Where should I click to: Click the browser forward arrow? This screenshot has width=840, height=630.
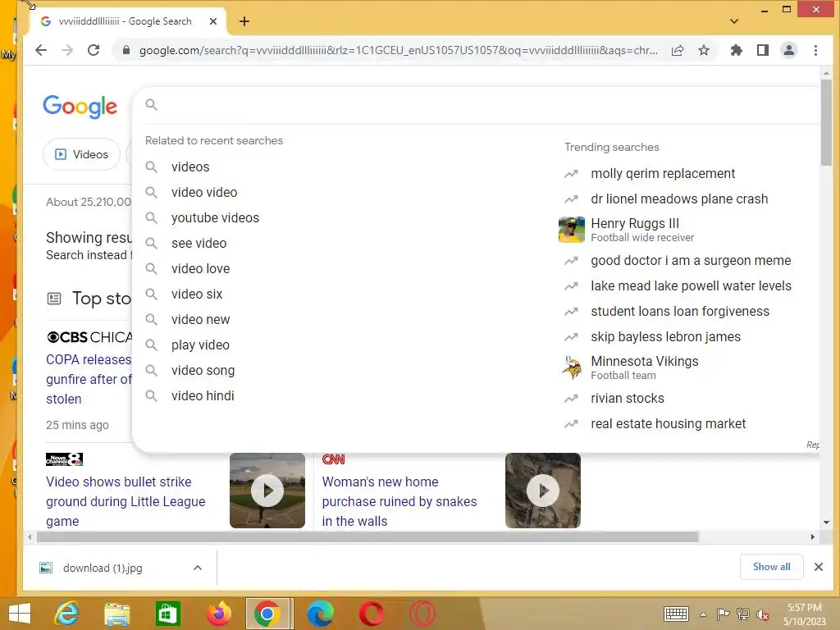67,50
